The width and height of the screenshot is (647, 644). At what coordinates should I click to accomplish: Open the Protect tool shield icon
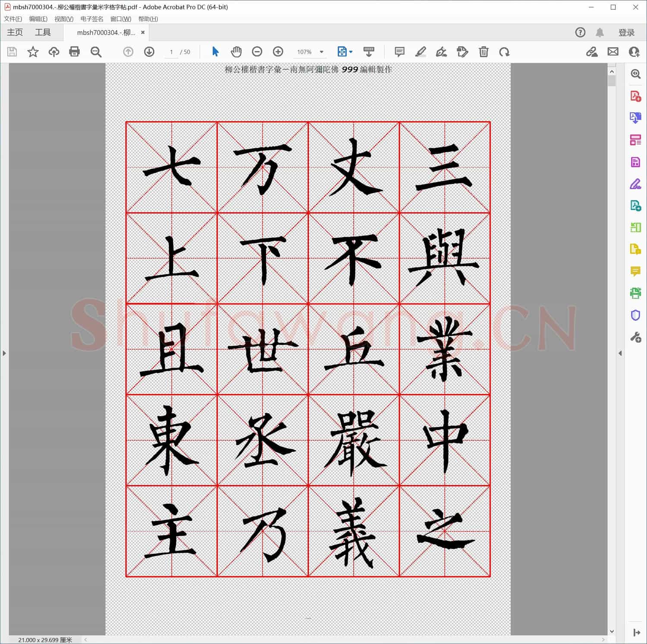[636, 315]
